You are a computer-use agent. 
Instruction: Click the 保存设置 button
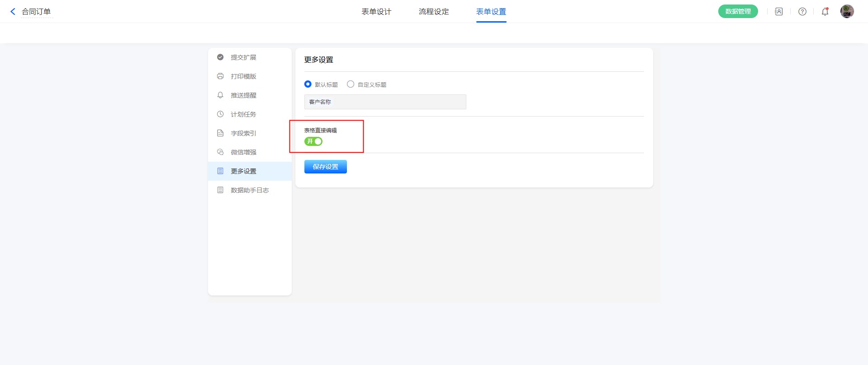point(325,167)
